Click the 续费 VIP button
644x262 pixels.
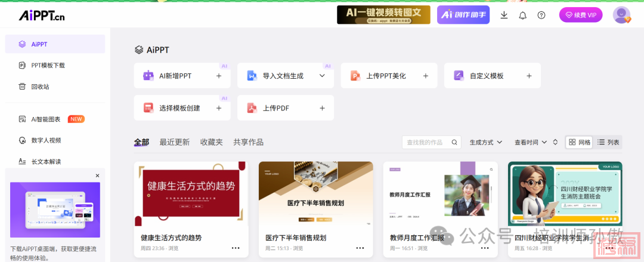pyautogui.click(x=581, y=15)
